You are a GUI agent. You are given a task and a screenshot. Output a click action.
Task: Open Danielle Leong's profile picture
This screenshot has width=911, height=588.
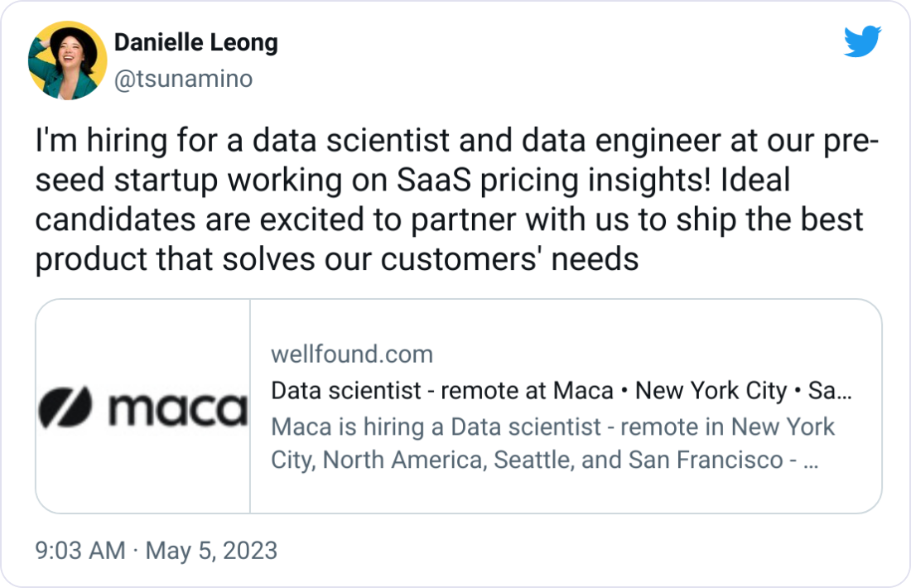click(x=69, y=60)
